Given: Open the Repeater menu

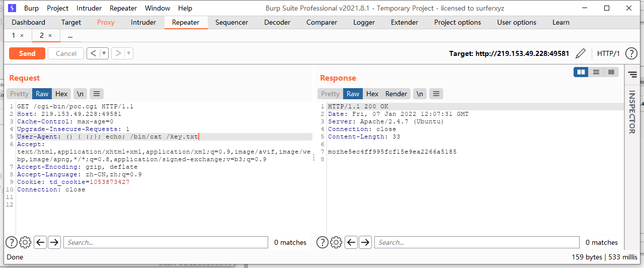Looking at the screenshot, I should (123, 8).
